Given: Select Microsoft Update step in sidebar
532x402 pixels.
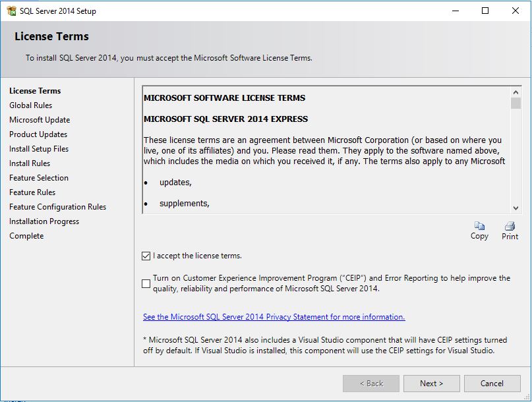Looking at the screenshot, I should 40,120.
